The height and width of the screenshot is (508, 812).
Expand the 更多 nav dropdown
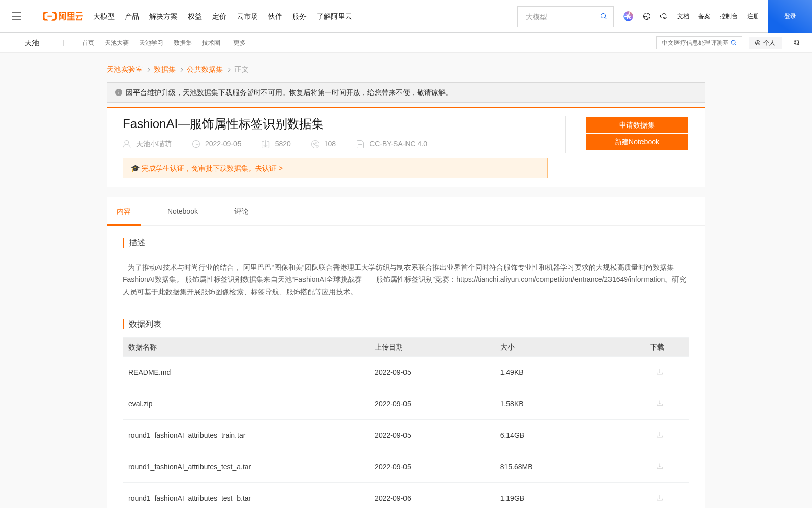[240, 43]
